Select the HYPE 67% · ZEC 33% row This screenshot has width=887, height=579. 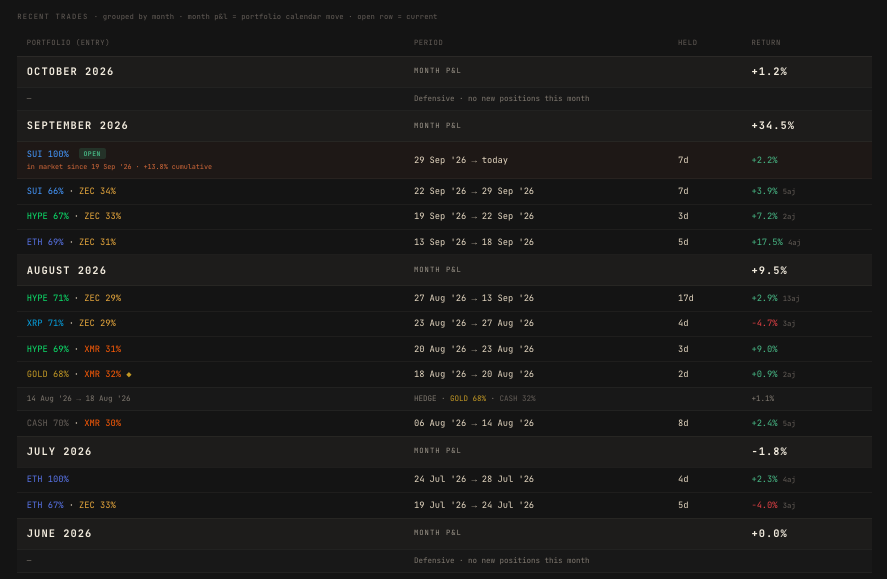444,216
